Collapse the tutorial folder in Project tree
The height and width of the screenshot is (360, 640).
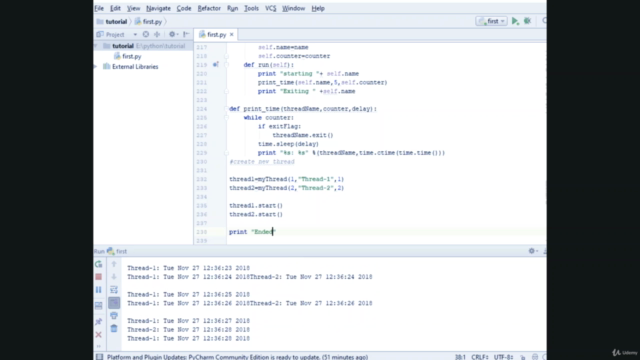click(x=96, y=46)
